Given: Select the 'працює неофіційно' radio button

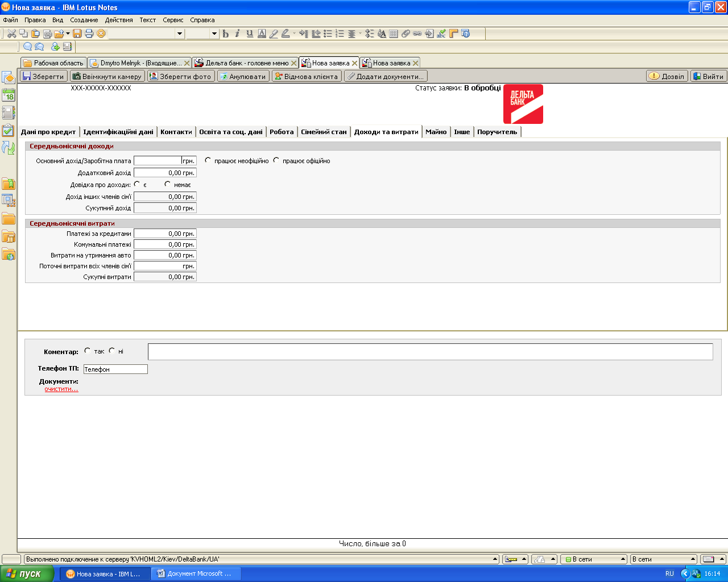Looking at the screenshot, I should point(208,160).
